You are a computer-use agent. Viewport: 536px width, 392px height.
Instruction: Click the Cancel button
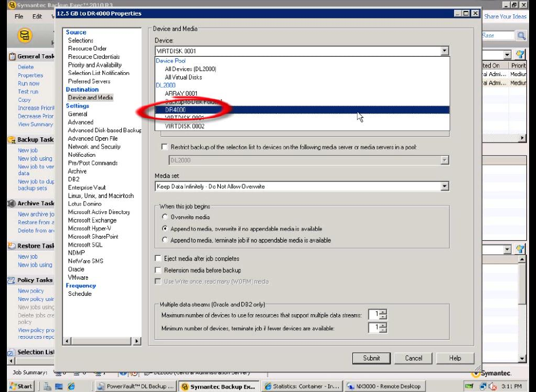tap(413, 358)
